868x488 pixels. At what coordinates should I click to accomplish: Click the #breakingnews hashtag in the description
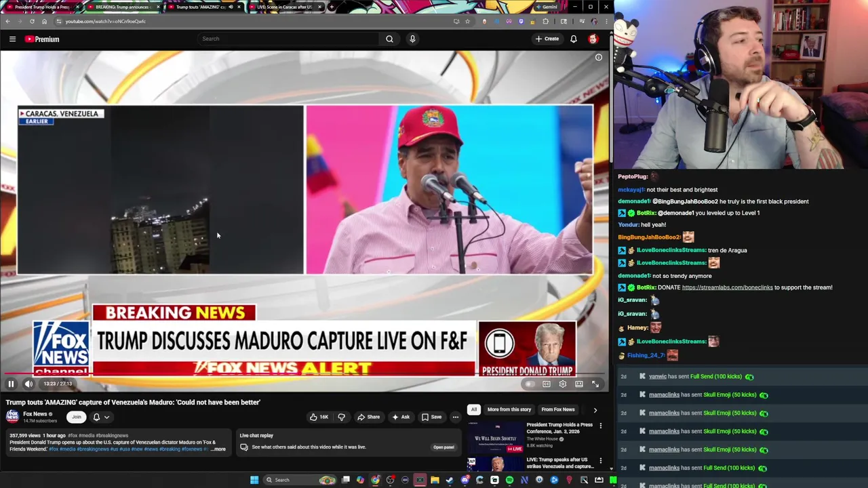coord(94,449)
